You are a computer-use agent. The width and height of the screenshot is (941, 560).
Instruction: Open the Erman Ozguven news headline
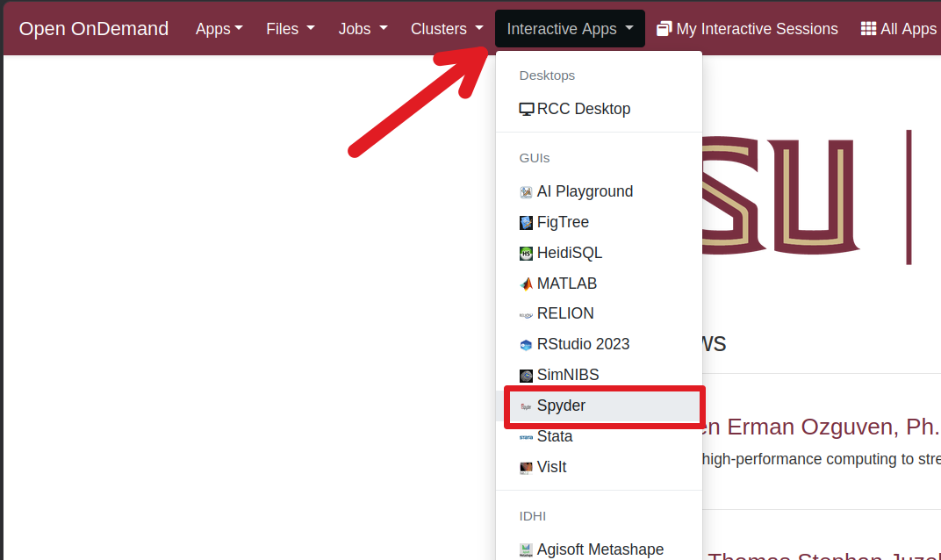pyautogui.click(x=821, y=427)
